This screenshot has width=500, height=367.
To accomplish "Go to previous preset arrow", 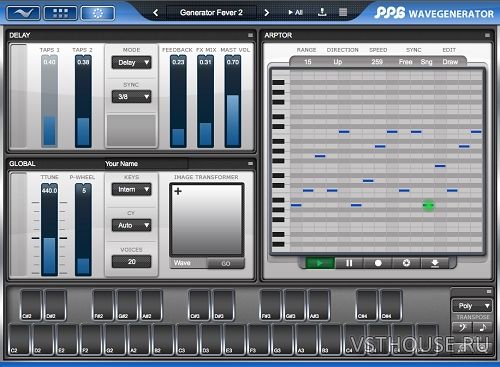I will coord(156,13).
